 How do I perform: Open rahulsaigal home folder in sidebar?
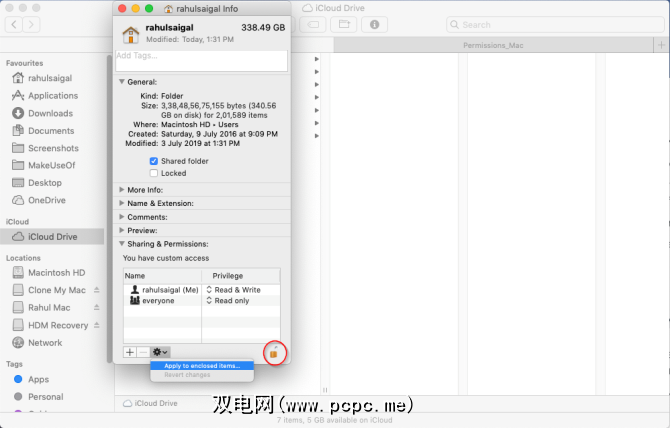[42, 78]
